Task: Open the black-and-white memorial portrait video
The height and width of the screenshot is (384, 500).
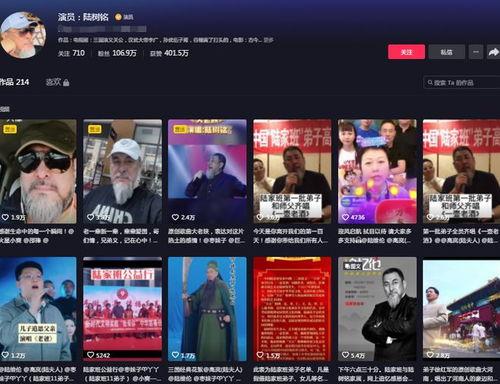Action: coord(377,309)
